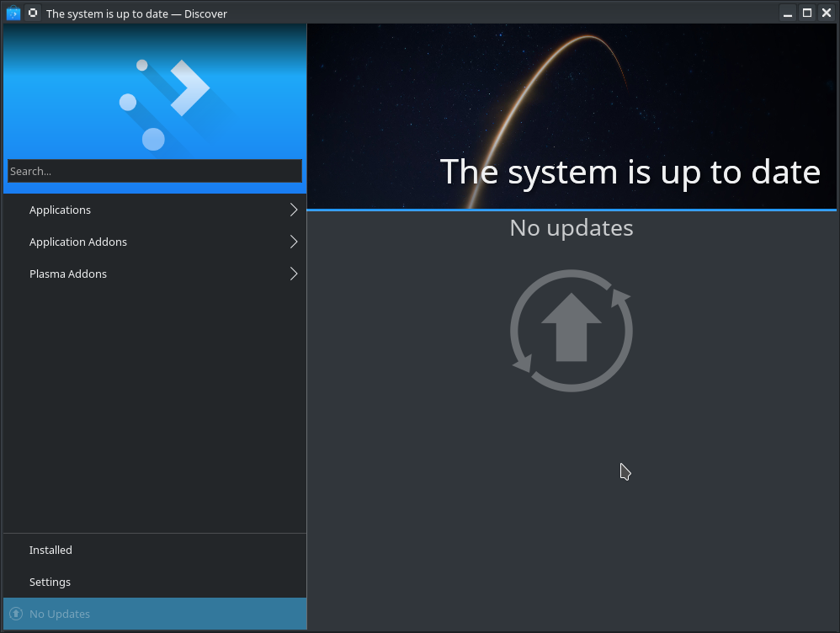Screen dimensions: 840x633
Task: Expand the Application Addons chevron
Action: coord(294,242)
